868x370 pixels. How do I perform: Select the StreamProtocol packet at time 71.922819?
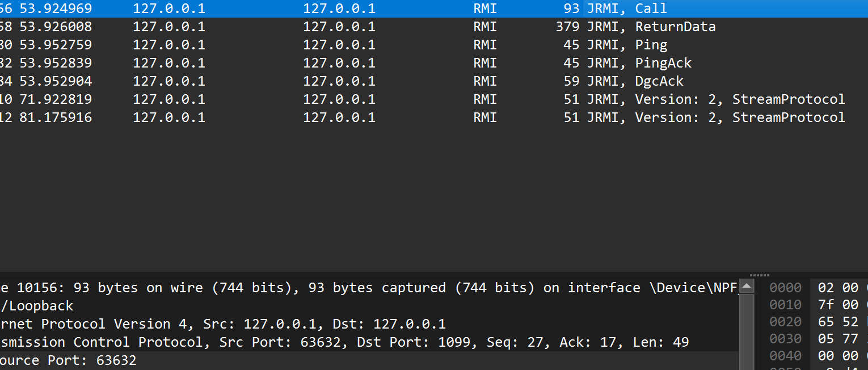pos(397,99)
